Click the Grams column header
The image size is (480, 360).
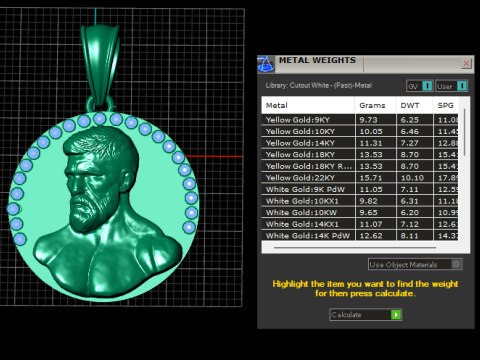pos(375,105)
